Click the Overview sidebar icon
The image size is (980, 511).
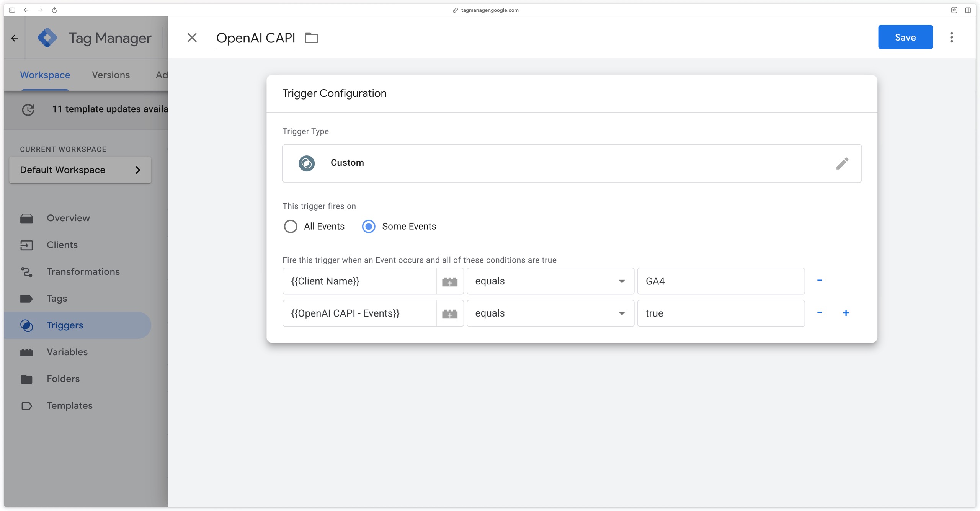point(26,219)
